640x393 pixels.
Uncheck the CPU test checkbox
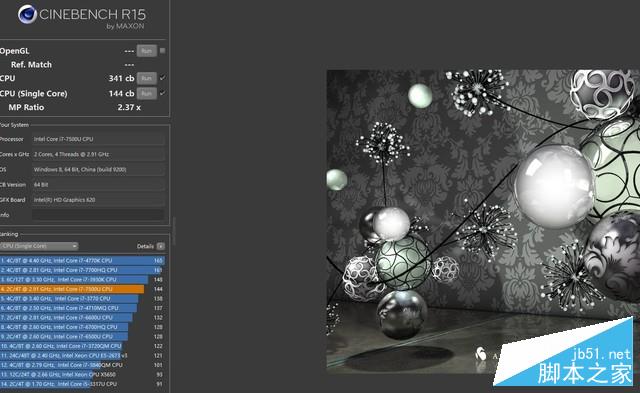tap(162, 78)
